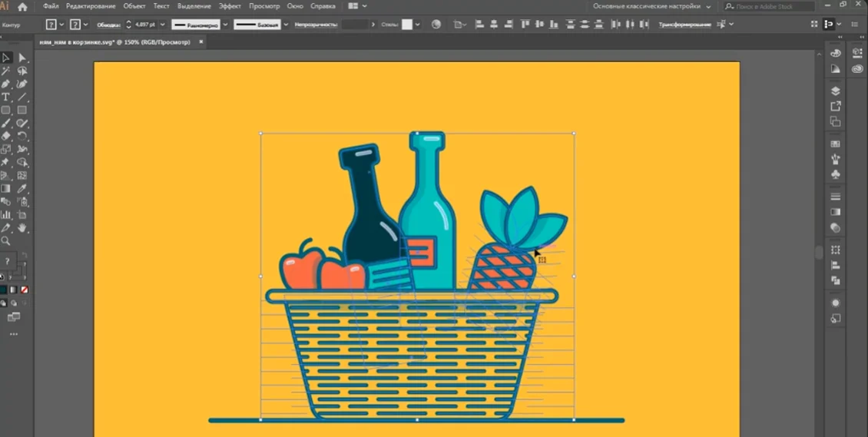
Task: Select the Type tool
Action: point(5,98)
